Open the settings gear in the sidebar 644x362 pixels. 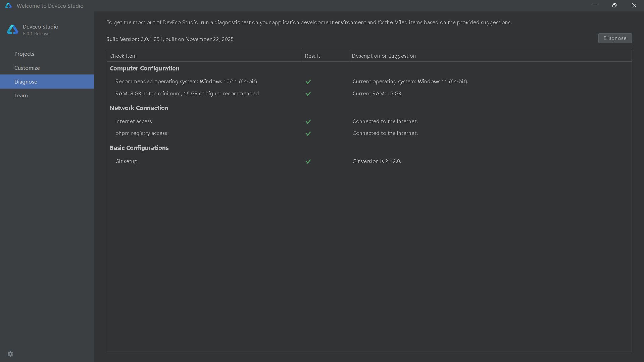[x=10, y=354]
